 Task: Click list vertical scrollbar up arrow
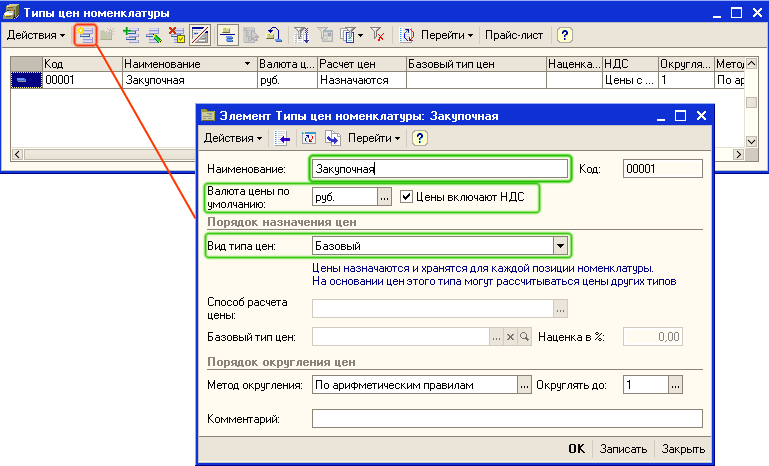751,64
